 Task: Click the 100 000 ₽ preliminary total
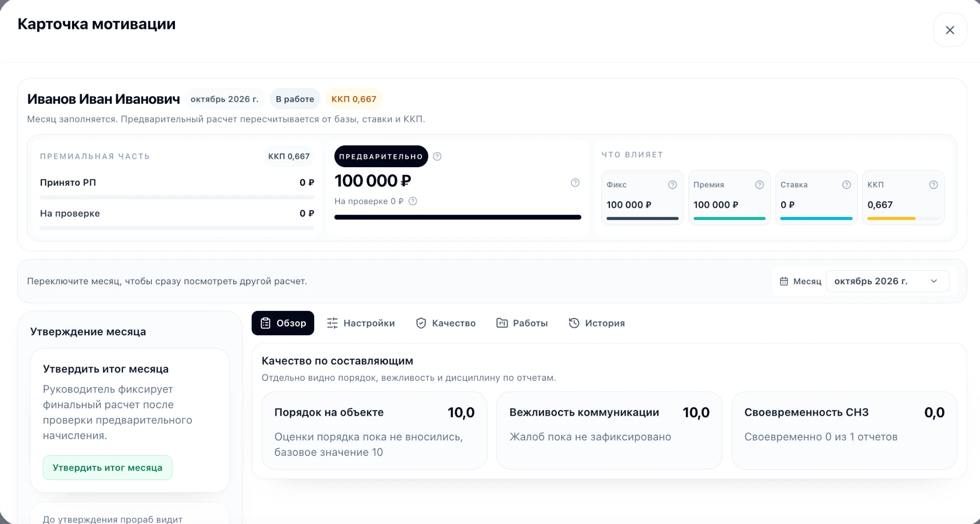click(373, 181)
